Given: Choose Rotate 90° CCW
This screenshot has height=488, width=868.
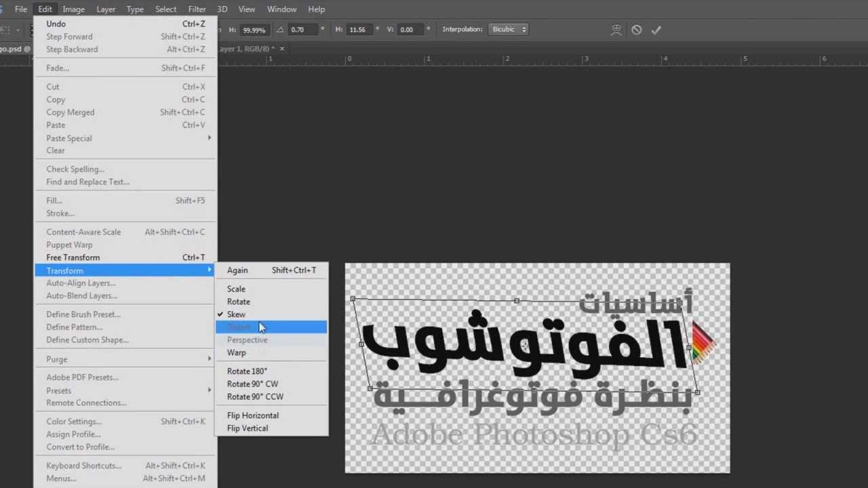Looking at the screenshot, I should click(271, 397).
